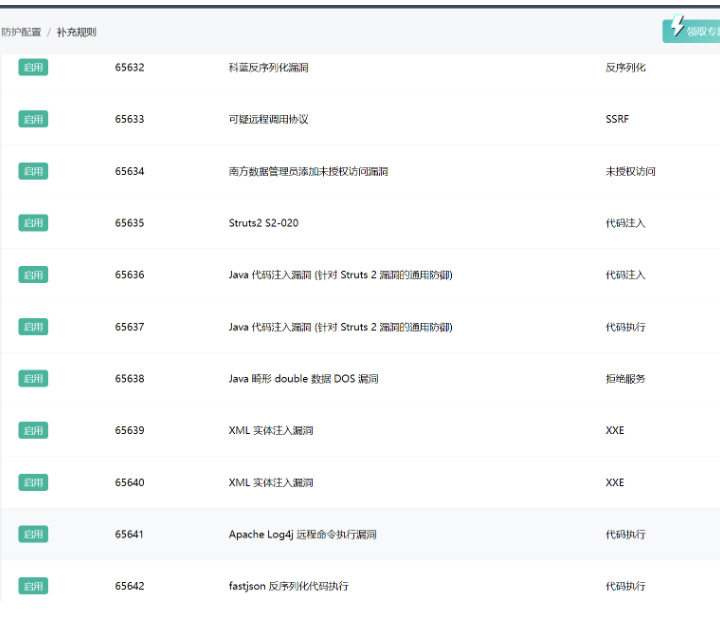Viewport: 720px width, 623px height.
Task: Click the SSRF category of rule 65633
Action: coord(617,119)
